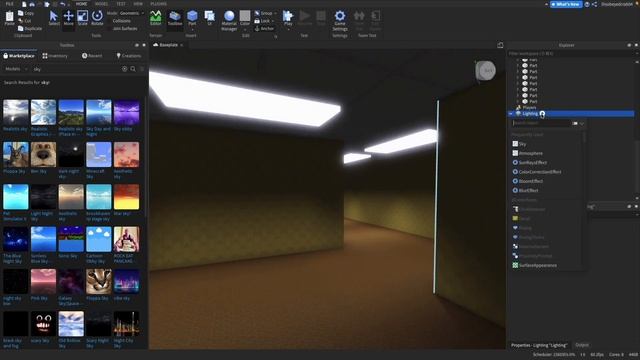Open the Models category dropdown in Toolbox
Screen dimensions: 640x360
(x=16, y=69)
